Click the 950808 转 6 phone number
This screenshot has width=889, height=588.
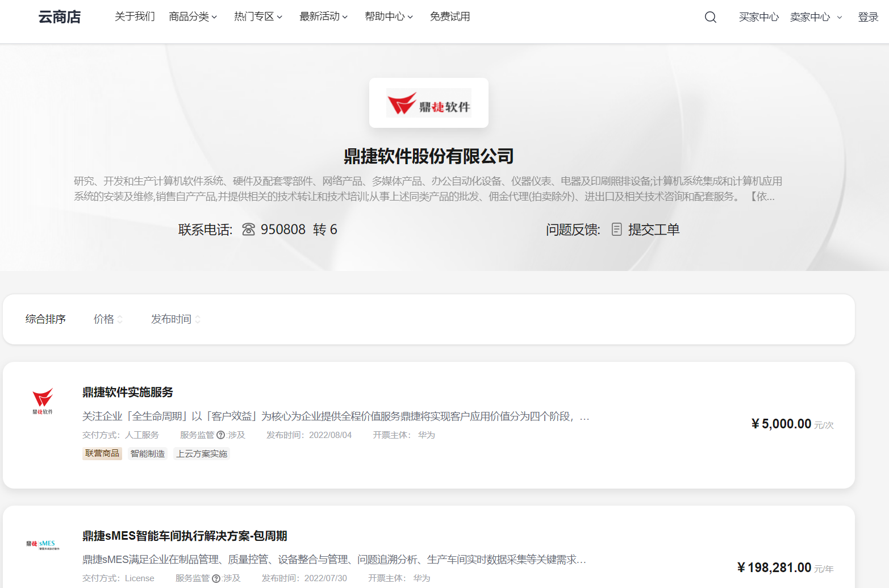(x=299, y=230)
